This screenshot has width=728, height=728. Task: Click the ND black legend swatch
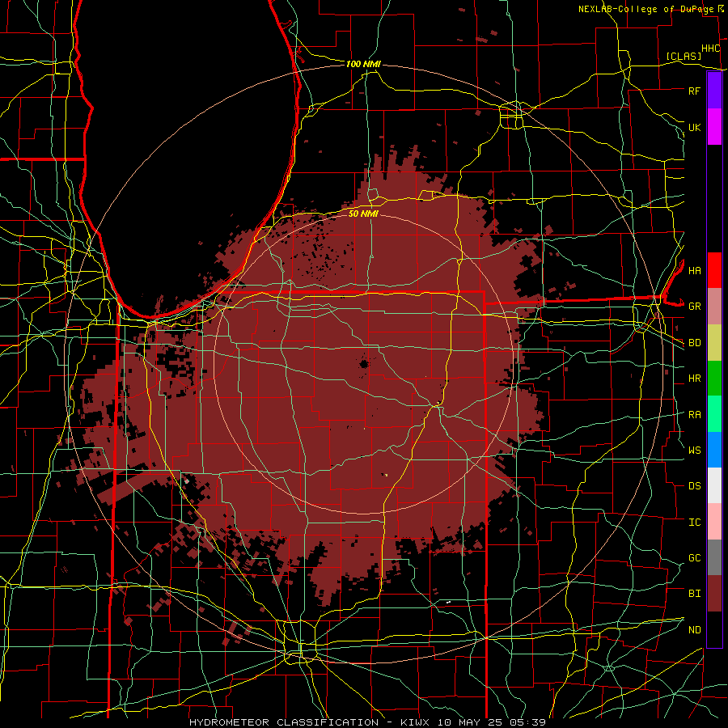pyautogui.click(x=714, y=629)
